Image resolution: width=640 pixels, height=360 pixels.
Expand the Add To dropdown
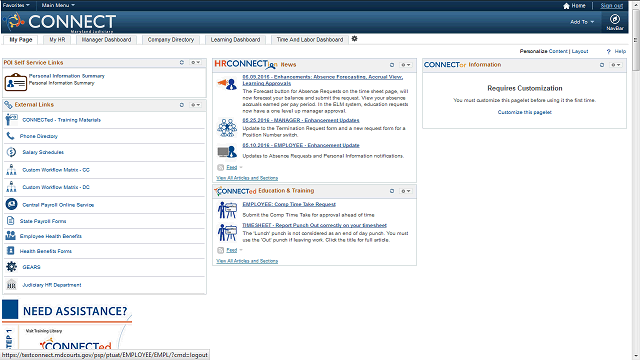(x=582, y=22)
